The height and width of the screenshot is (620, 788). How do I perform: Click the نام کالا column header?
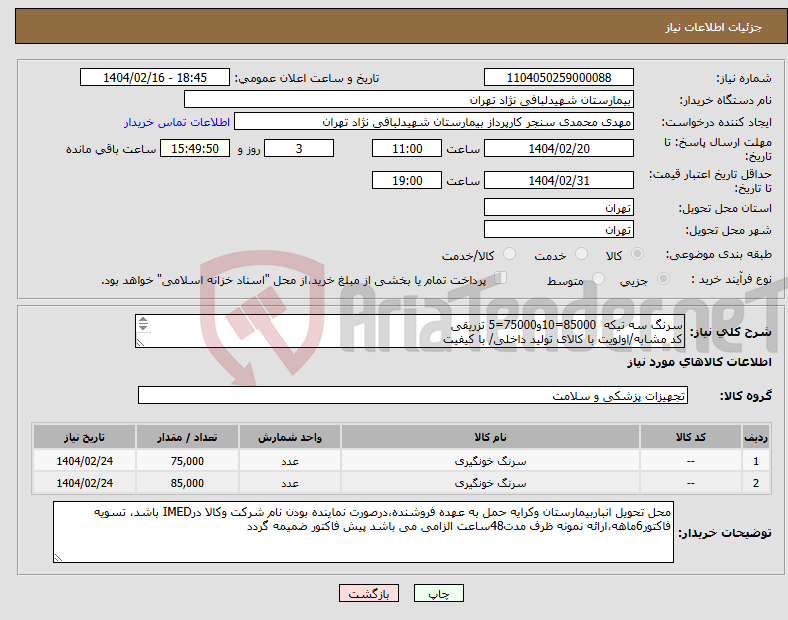pos(490,437)
